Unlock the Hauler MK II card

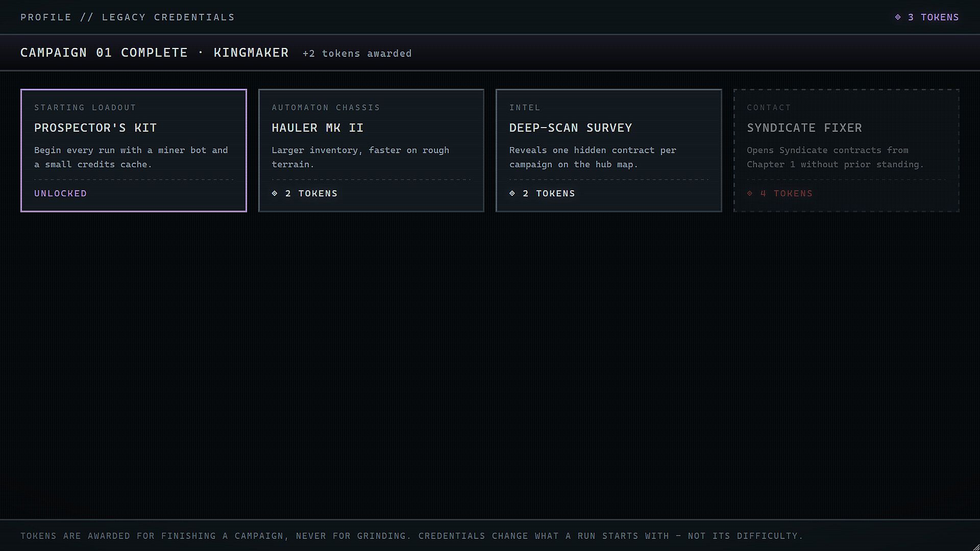tap(371, 151)
